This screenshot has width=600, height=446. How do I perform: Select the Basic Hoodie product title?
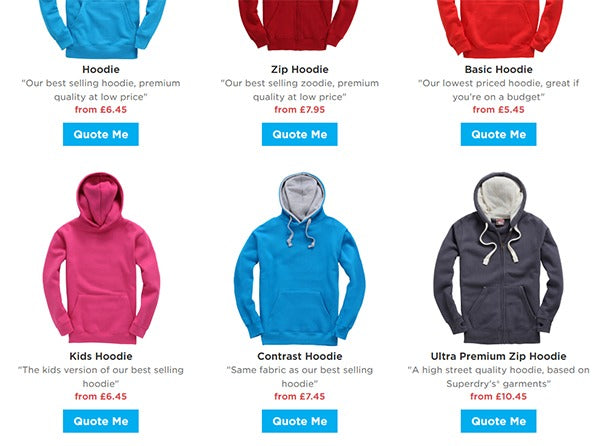click(x=499, y=69)
